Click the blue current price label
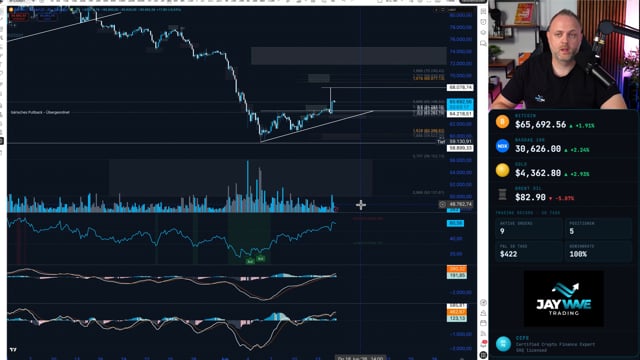 [x=460, y=104]
